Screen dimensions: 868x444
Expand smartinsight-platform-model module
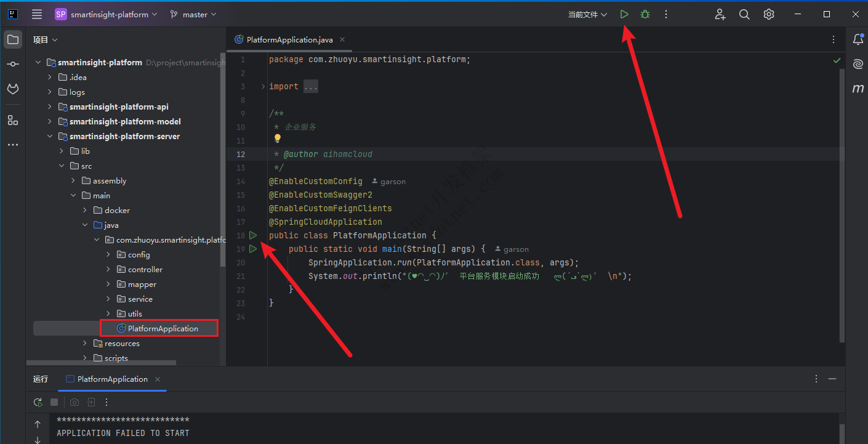click(x=50, y=121)
